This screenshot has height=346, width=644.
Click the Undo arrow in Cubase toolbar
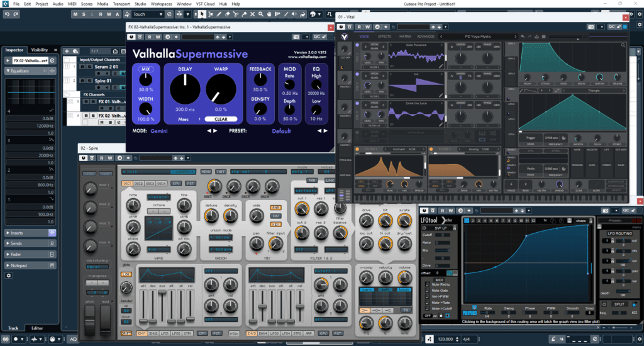[x=7, y=14]
